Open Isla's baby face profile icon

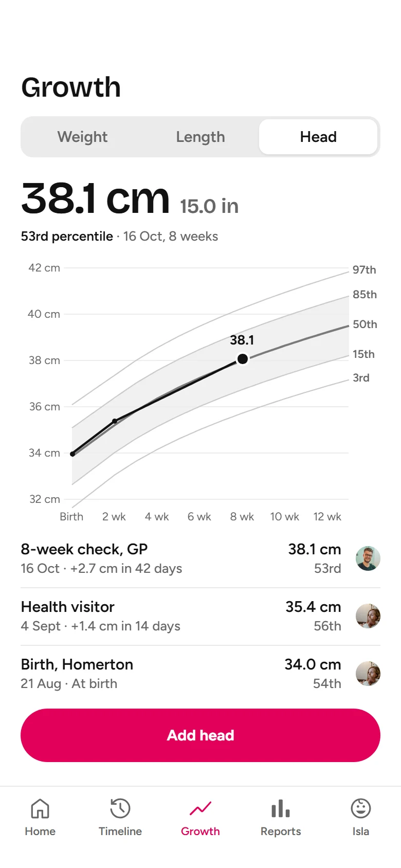click(361, 808)
